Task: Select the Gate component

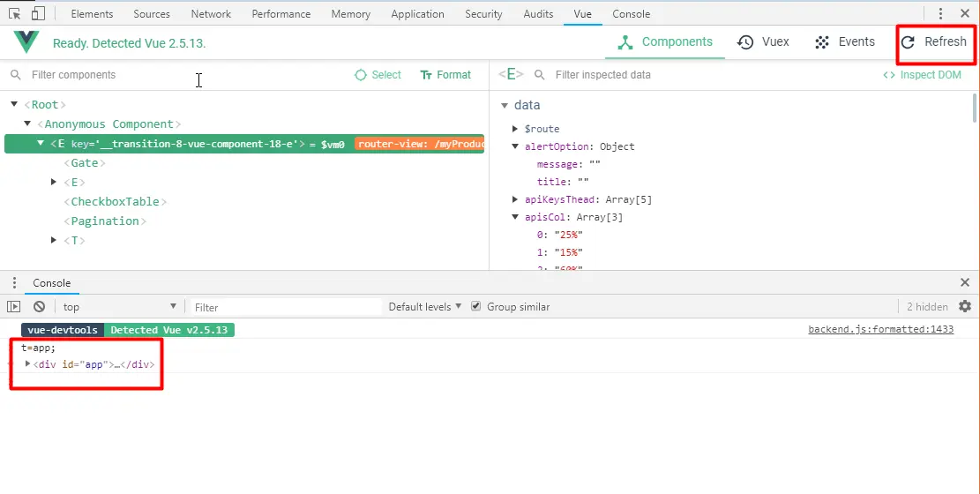Action: click(x=85, y=162)
